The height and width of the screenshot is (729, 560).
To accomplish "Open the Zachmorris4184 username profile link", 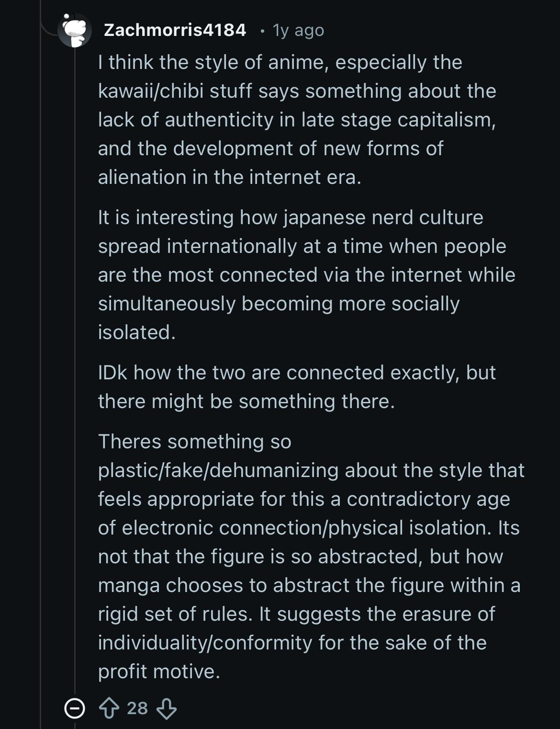I will pos(175,30).
